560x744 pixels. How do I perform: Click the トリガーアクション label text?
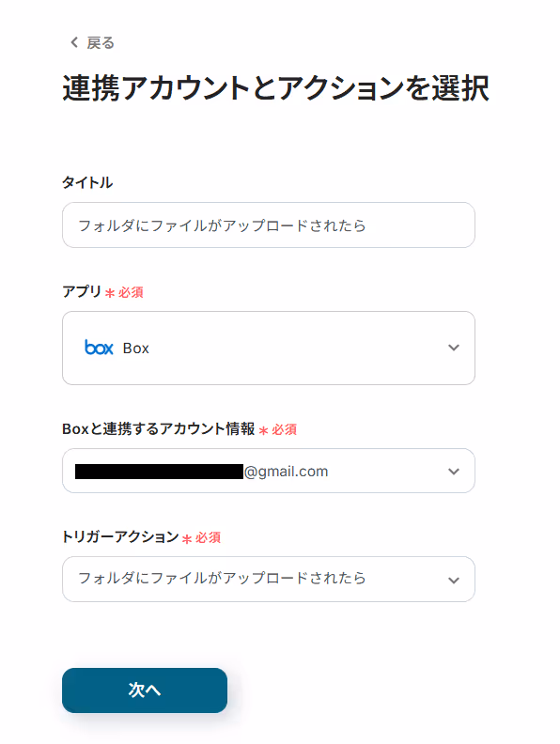120,536
